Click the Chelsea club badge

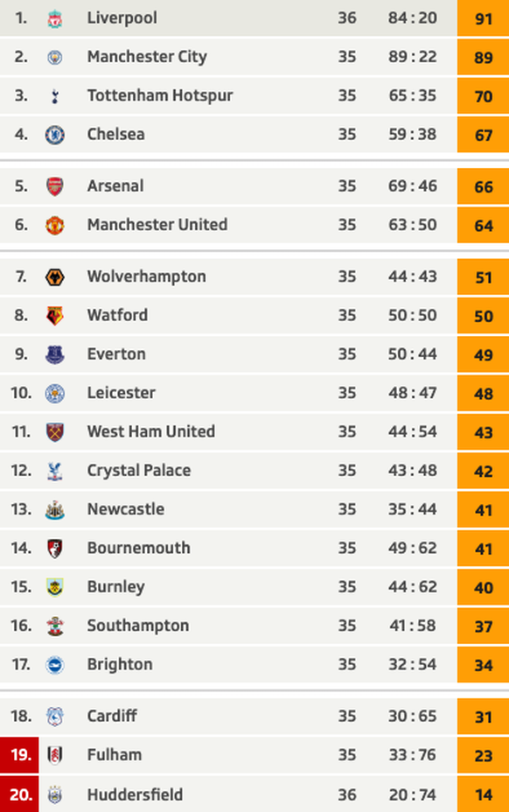tap(55, 135)
